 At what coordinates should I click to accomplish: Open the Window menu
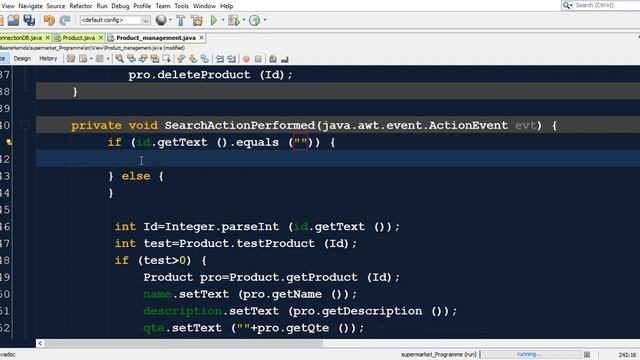204,6
